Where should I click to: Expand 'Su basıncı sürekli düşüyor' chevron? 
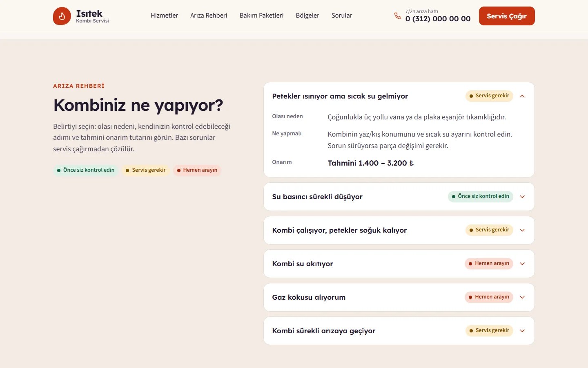522,197
